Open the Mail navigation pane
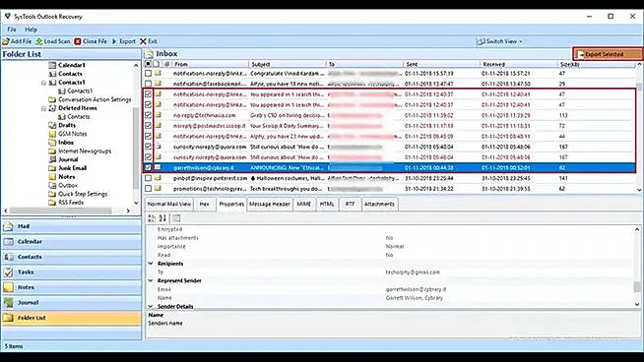 (x=72, y=226)
